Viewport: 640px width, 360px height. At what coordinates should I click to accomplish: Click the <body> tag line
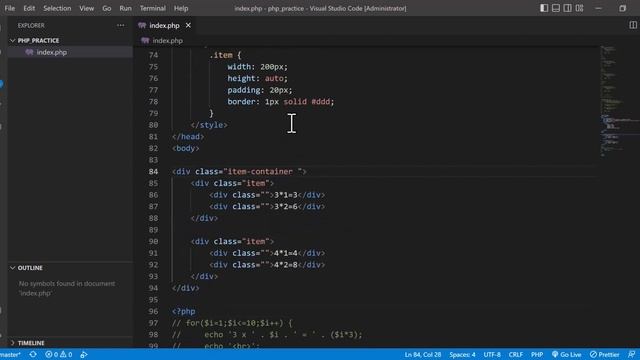[x=186, y=148]
